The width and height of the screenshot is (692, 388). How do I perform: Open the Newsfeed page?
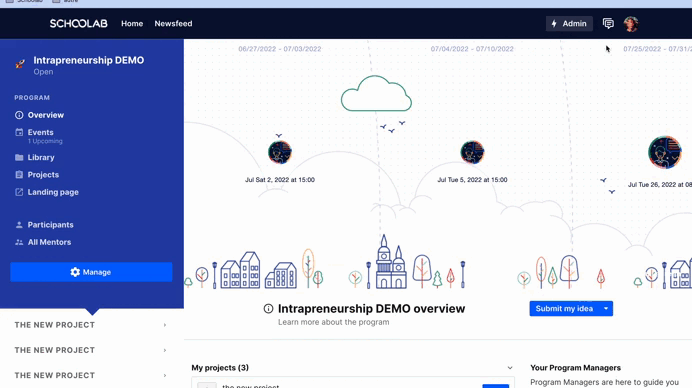point(173,23)
